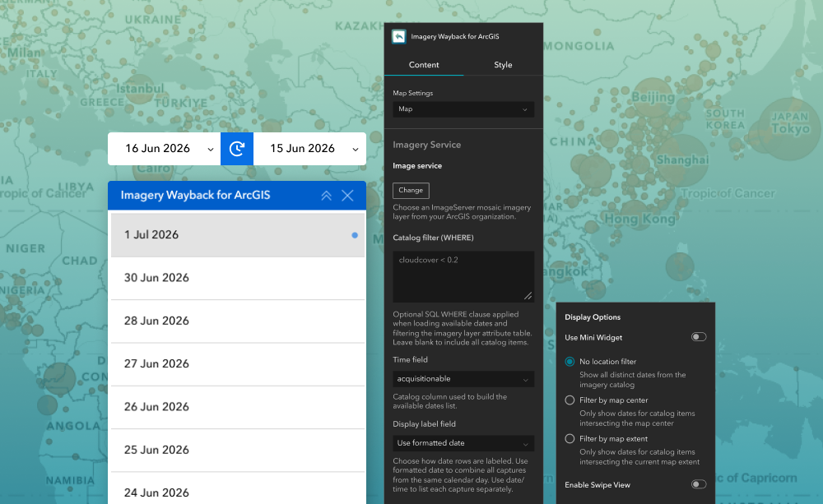Open the Display label field dropdown
The height and width of the screenshot is (504, 823).
pos(463,443)
